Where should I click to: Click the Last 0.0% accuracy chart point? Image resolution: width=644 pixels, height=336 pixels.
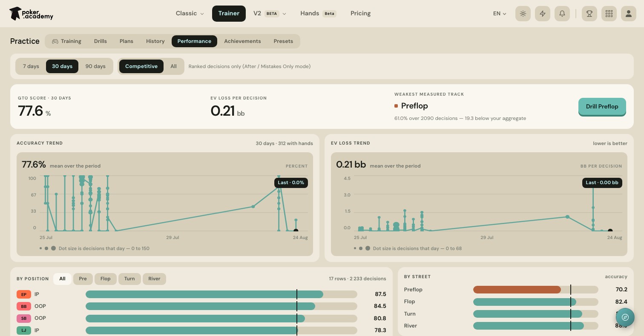[296, 231]
